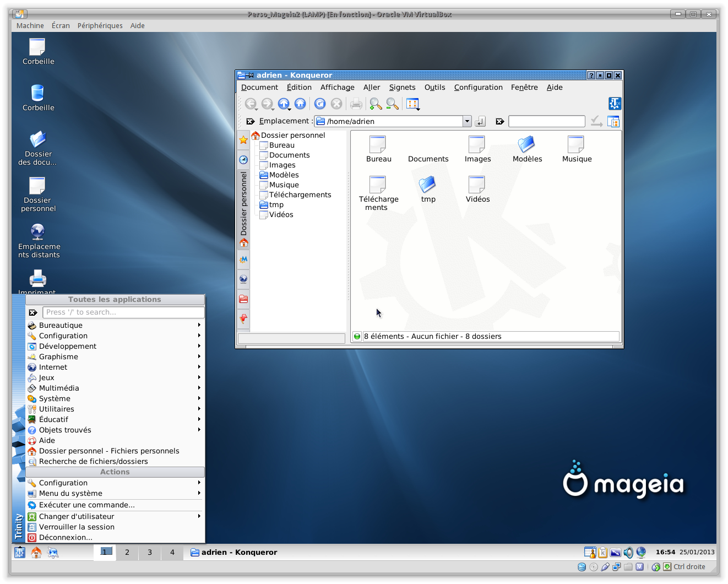
Task: Select the tmp folder in file view
Action: (428, 190)
